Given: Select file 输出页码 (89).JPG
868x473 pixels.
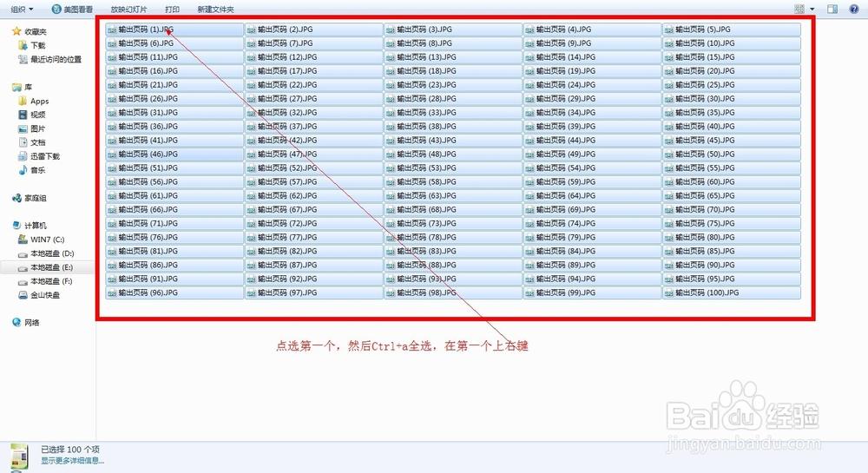Looking at the screenshot, I should pyautogui.click(x=592, y=265).
